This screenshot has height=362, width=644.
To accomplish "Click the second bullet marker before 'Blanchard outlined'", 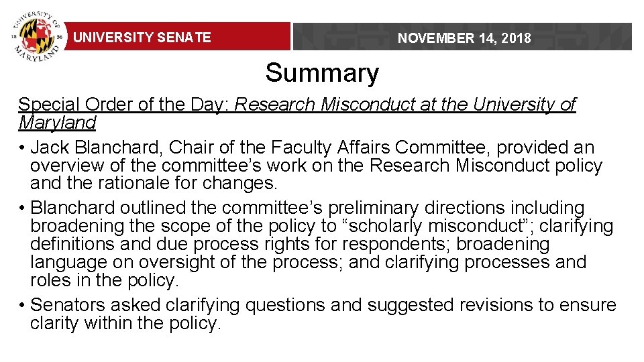I will point(22,208).
